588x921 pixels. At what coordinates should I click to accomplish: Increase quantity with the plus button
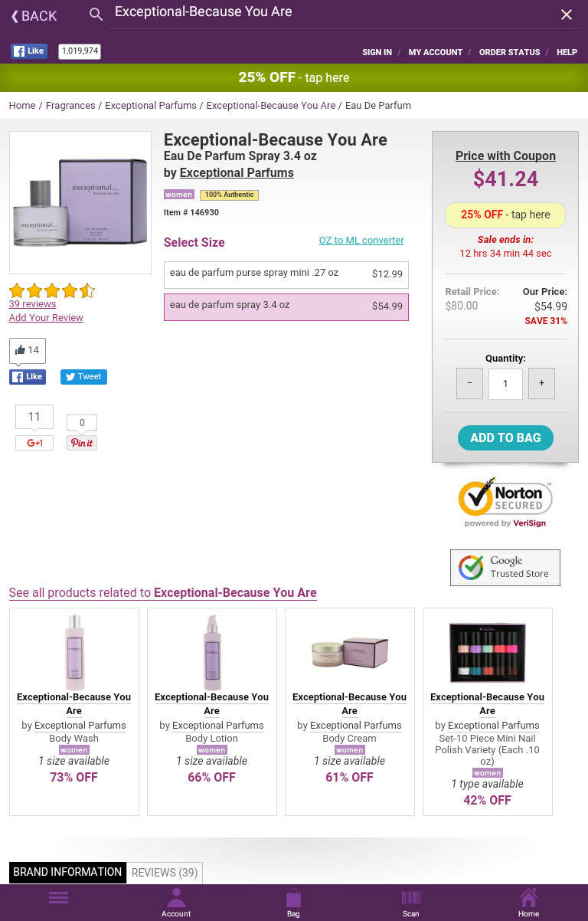(x=541, y=383)
